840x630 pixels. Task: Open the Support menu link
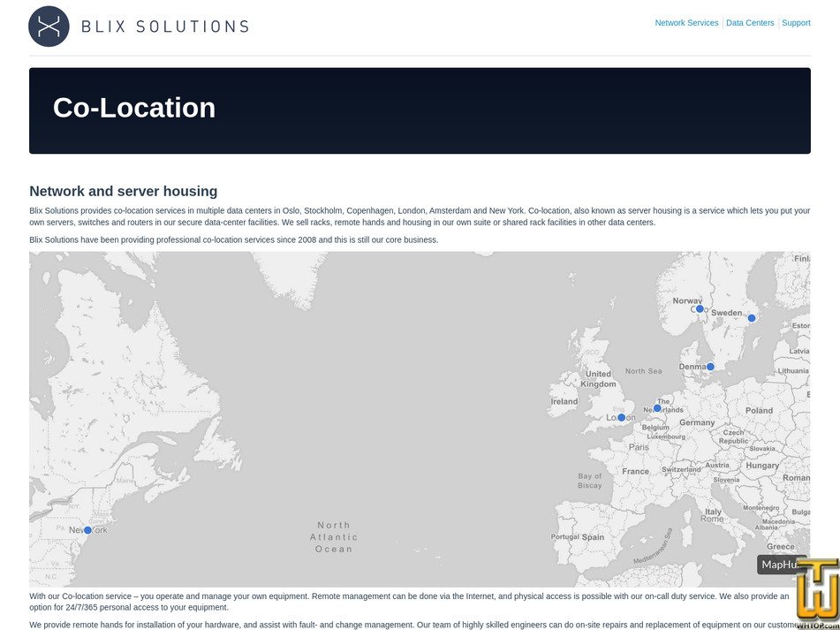[796, 23]
